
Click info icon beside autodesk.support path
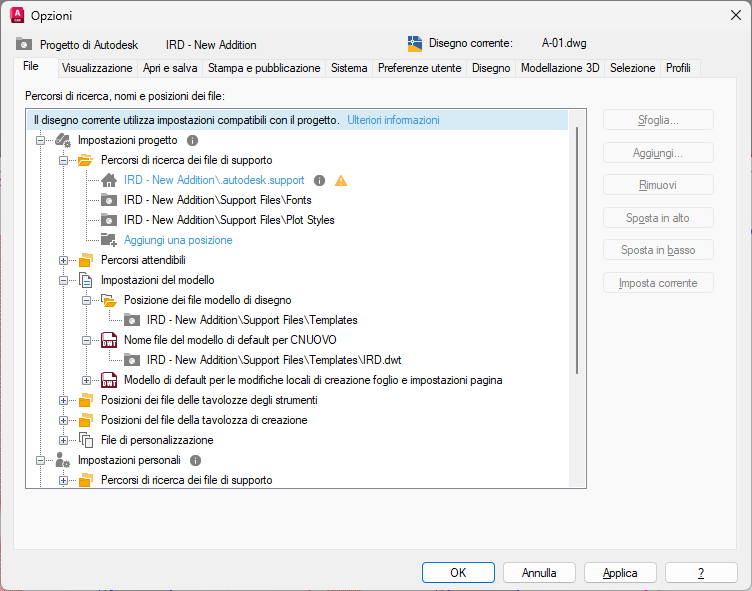point(319,181)
